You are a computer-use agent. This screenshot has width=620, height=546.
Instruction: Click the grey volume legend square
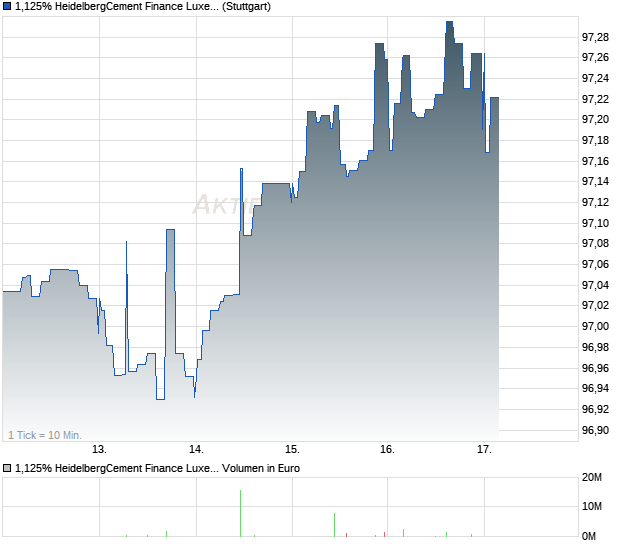[x=7, y=469]
